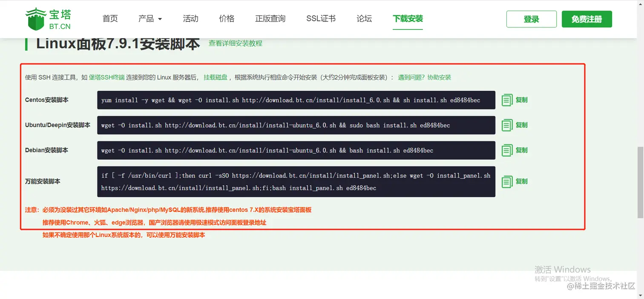644x299 pixels.
Task: Click the Debian安装脚本 label
Action: 46,150
